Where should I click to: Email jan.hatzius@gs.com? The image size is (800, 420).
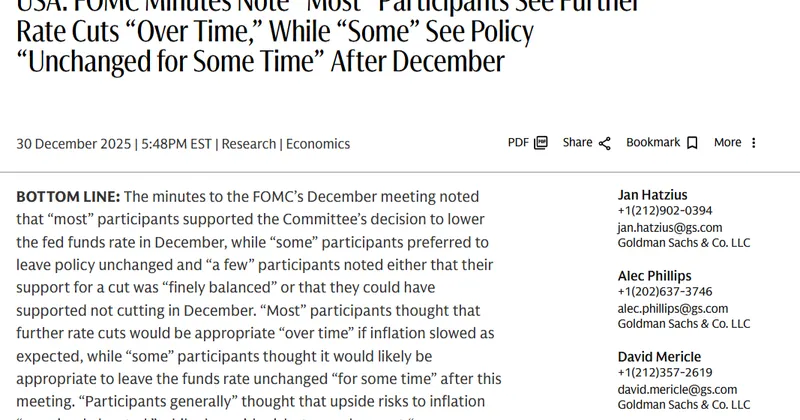669,227
